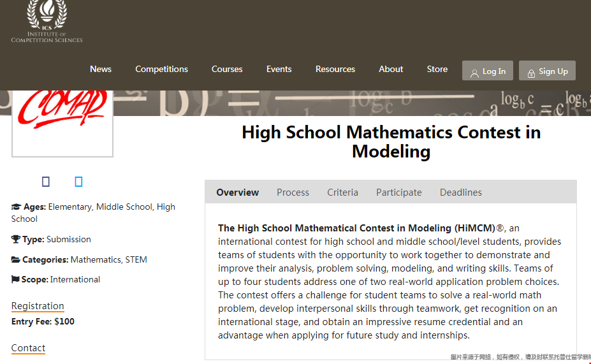Switch to the Process tab
591x364 pixels.
click(x=293, y=193)
